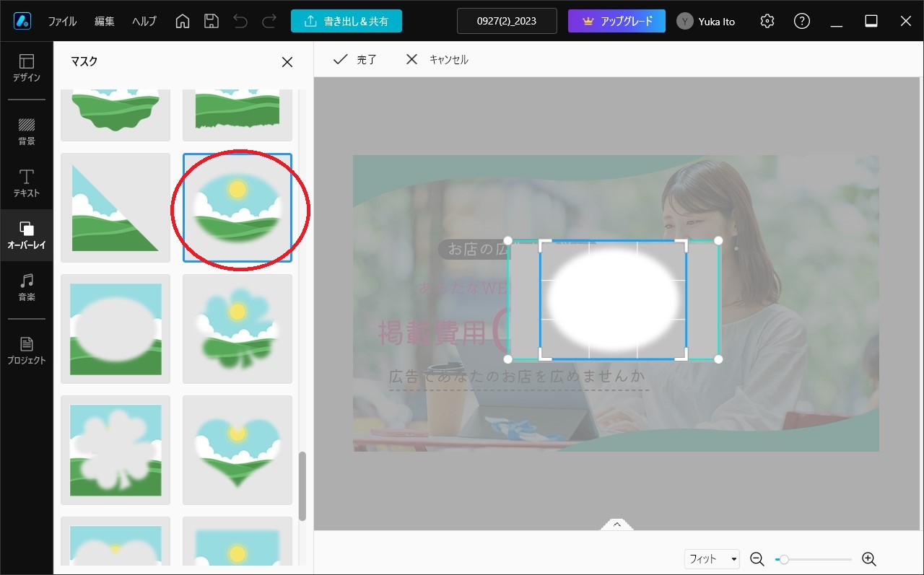Select the inverted ellipse mask thumbnail
Screen dimensions: 924x575
[x=115, y=329]
